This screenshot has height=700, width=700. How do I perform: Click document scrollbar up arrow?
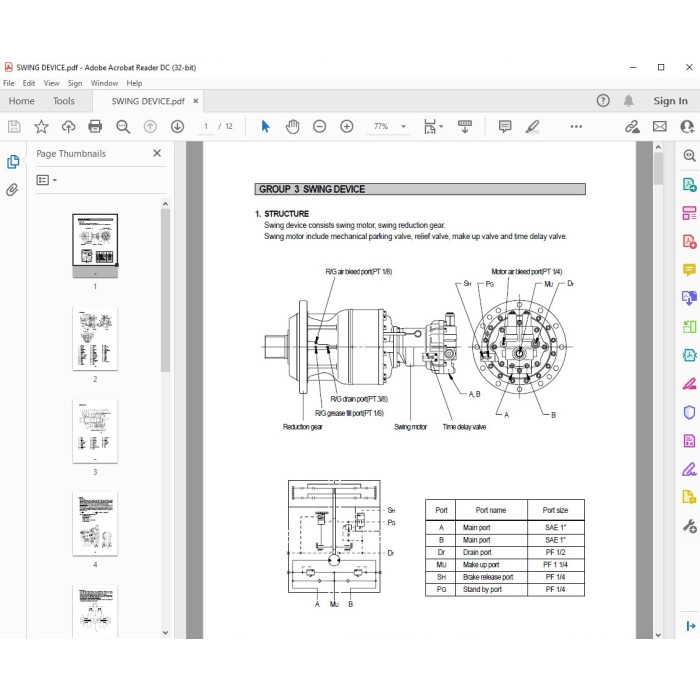coord(658,147)
